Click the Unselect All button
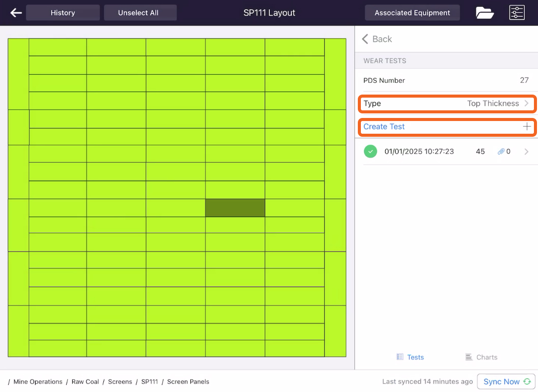This screenshot has width=538, height=392. point(138,13)
